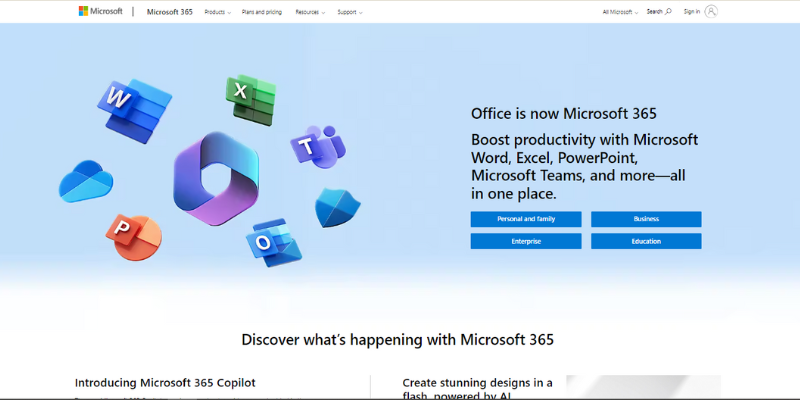Click the Defender shield icon
This screenshot has height=400, width=800.
[x=337, y=208]
